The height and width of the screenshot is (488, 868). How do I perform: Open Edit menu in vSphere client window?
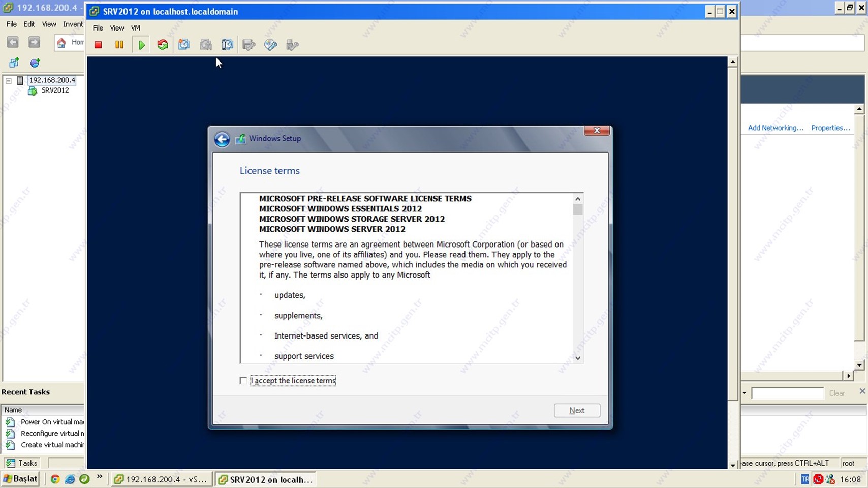(x=29, y=24)
